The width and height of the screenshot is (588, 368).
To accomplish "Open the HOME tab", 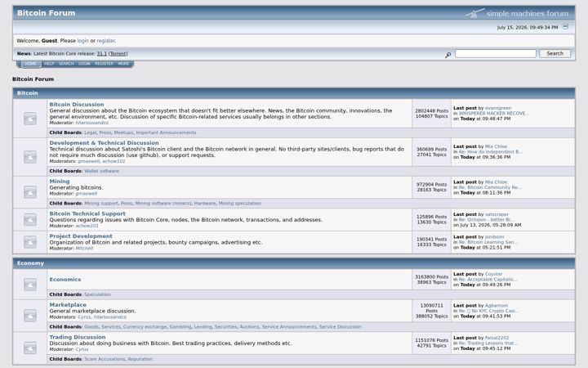I will point(31,64).
